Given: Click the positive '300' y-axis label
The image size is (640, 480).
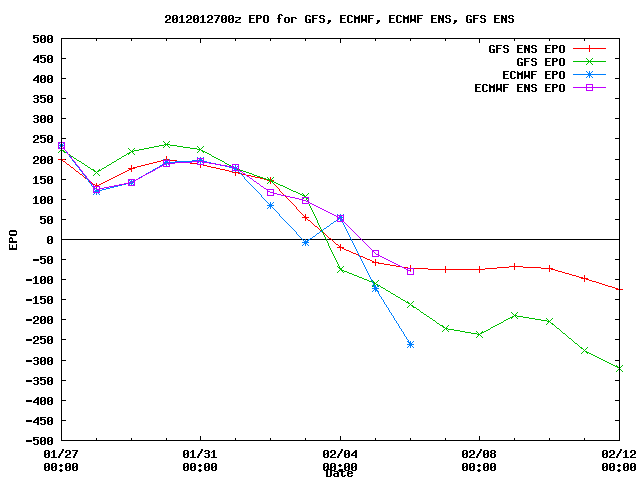Looking at the screenshot, I should coord(43,119).
